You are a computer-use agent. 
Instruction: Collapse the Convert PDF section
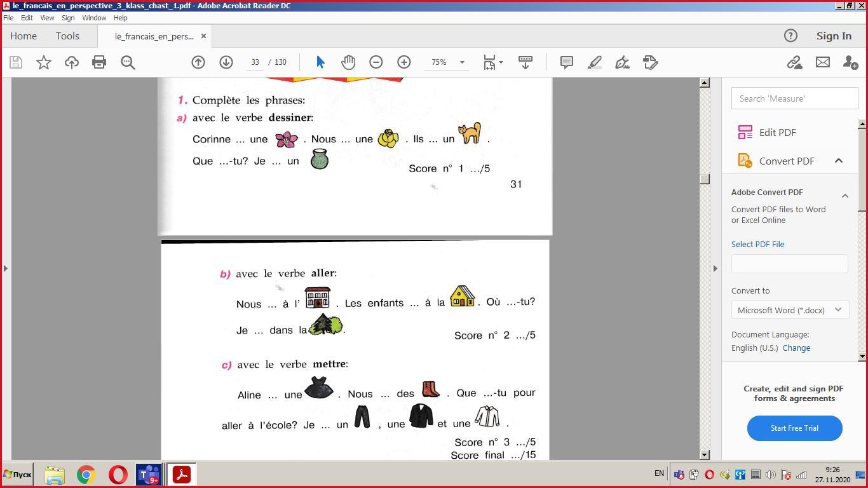pos(838,161)
